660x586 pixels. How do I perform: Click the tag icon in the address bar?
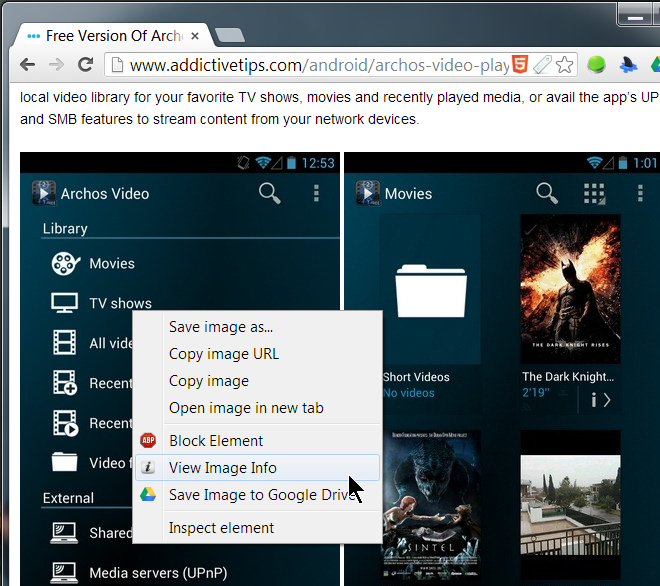(542, 65)
